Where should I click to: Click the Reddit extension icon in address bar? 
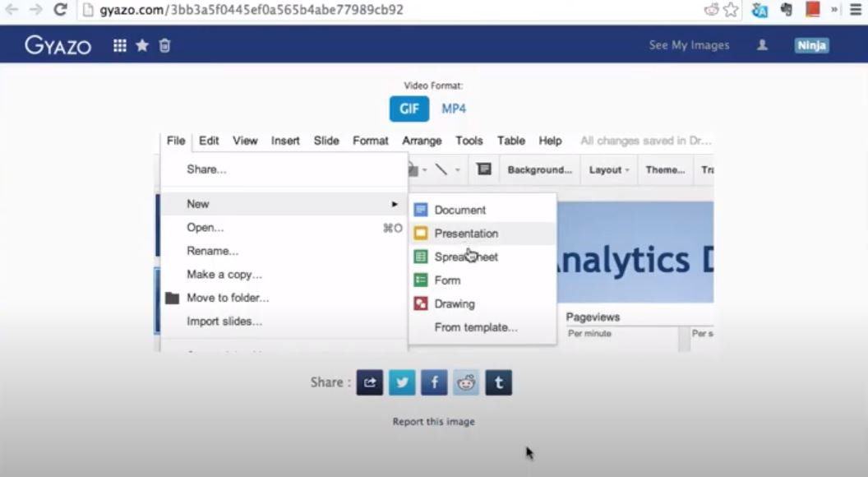[711, 10]
